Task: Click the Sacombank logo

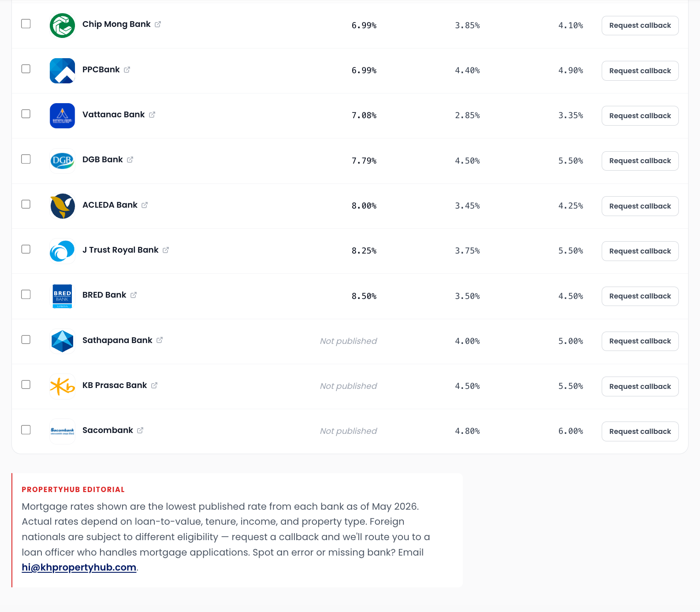Action: (63, 431)
